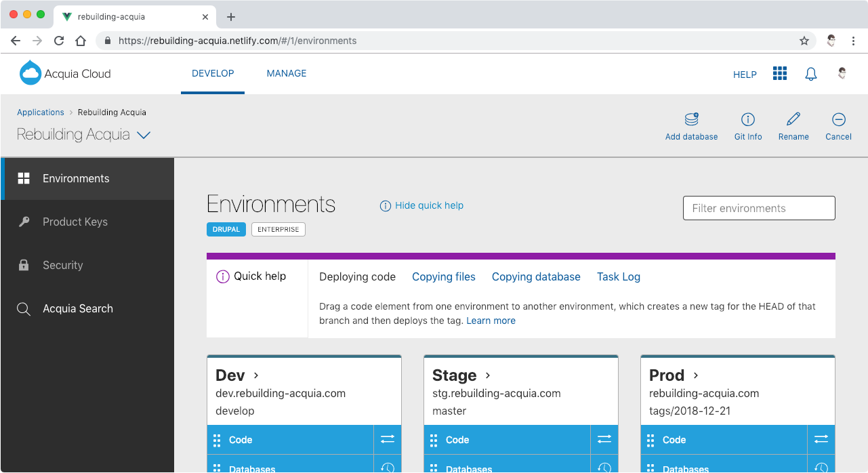Select Copying files quick help tab

point(444,276)
